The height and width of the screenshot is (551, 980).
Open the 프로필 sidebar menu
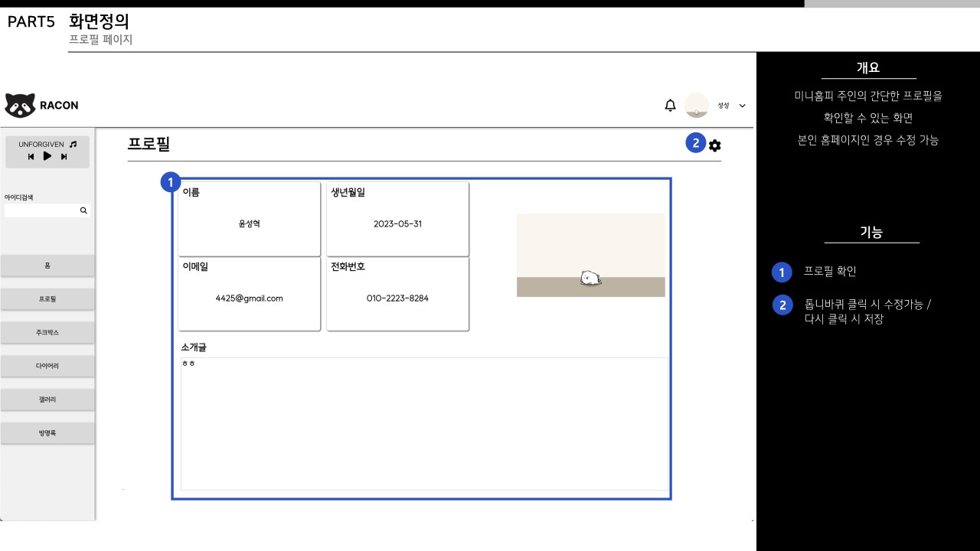tap(47, 299)
